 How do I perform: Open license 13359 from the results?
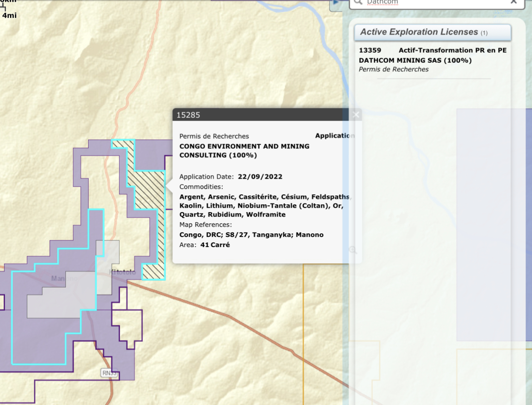tap(370, 51)
